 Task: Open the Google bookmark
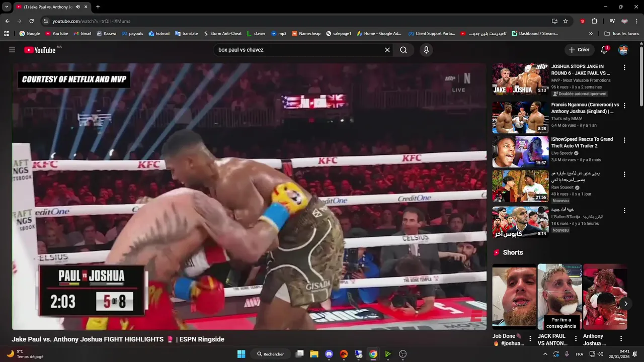[x=30, y=34]
